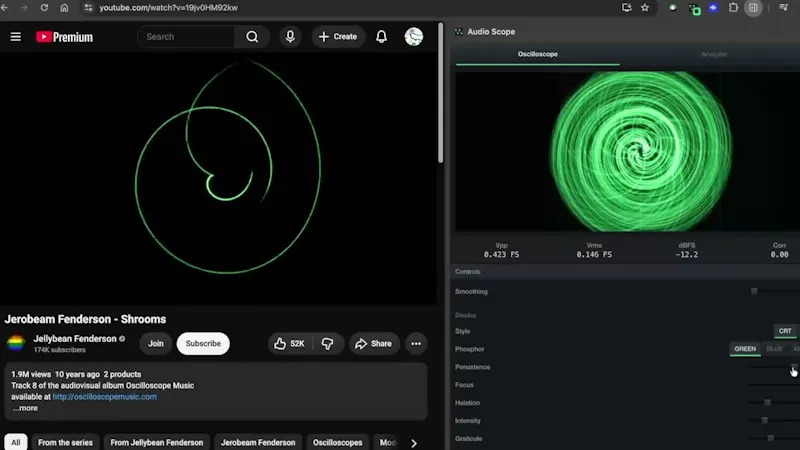Open the Extensions puzzle menu
Viewport: 800px width, 450px height.
(733, 8)
